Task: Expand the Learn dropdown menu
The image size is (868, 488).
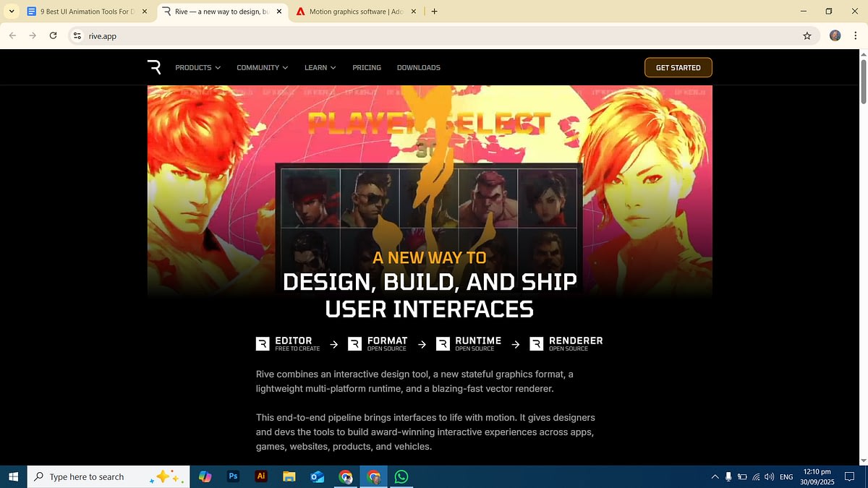Action: 320,67
